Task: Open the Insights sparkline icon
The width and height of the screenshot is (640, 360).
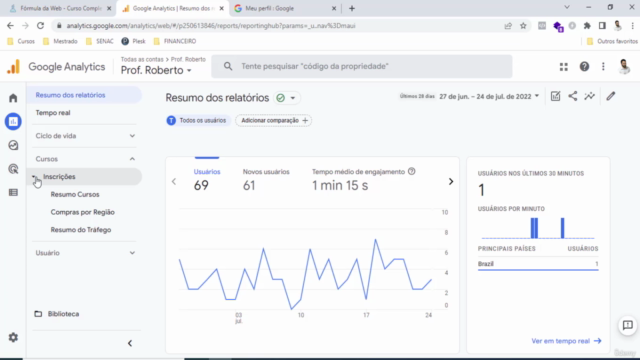Action: point(590,96)
